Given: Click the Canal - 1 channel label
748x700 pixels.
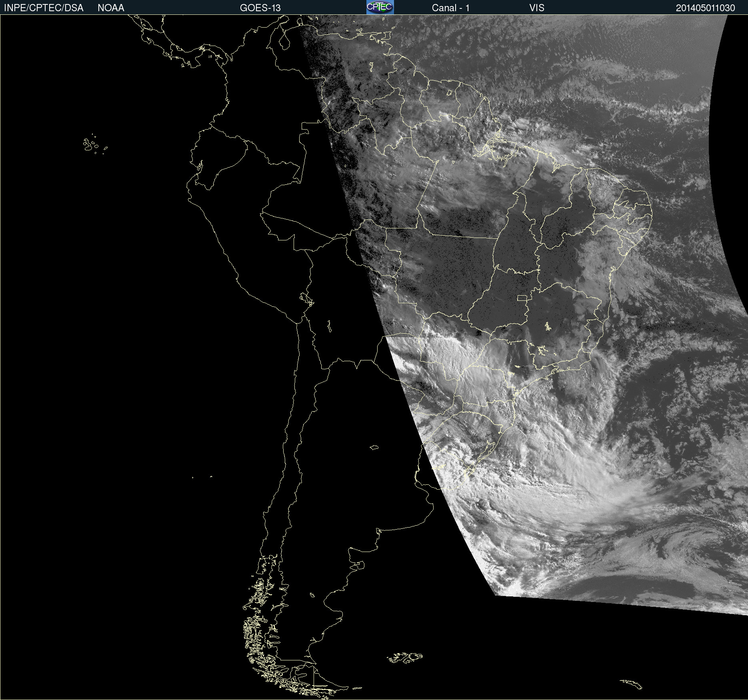Looking at the screenshot, I should point(450,8).
